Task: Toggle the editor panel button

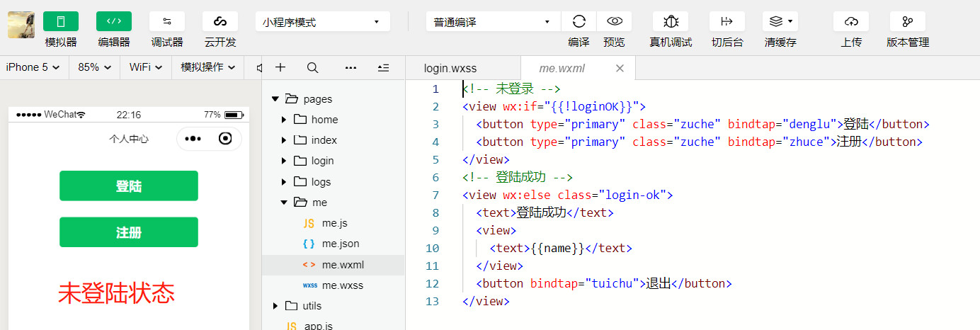Action: point(114,21)
